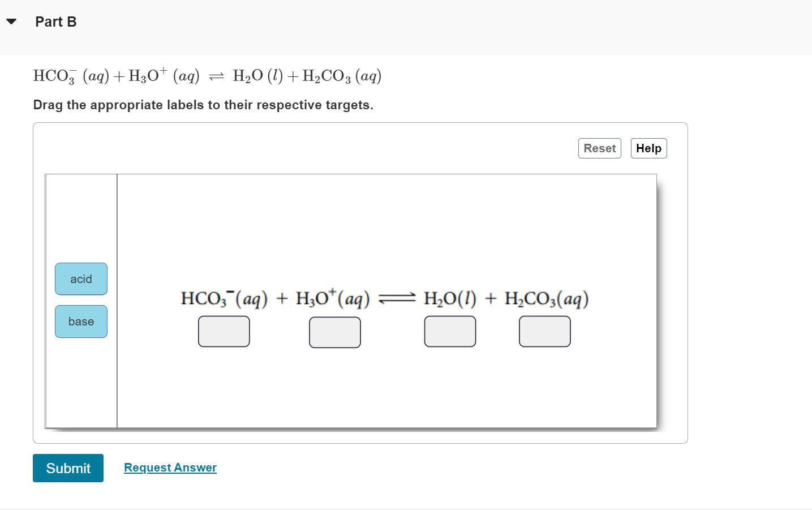
Task: Click the equation text above instructions
Action: 207,75
